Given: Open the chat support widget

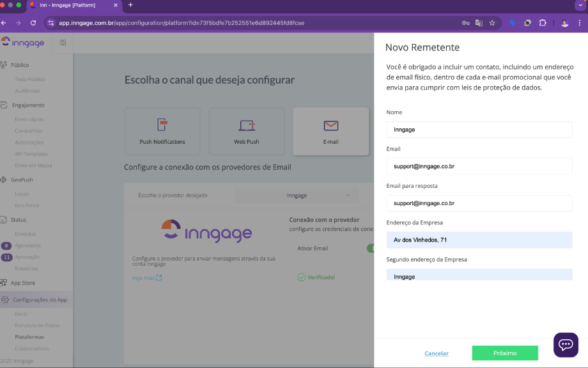Looking at the screenshot, I should click(566, 345).
